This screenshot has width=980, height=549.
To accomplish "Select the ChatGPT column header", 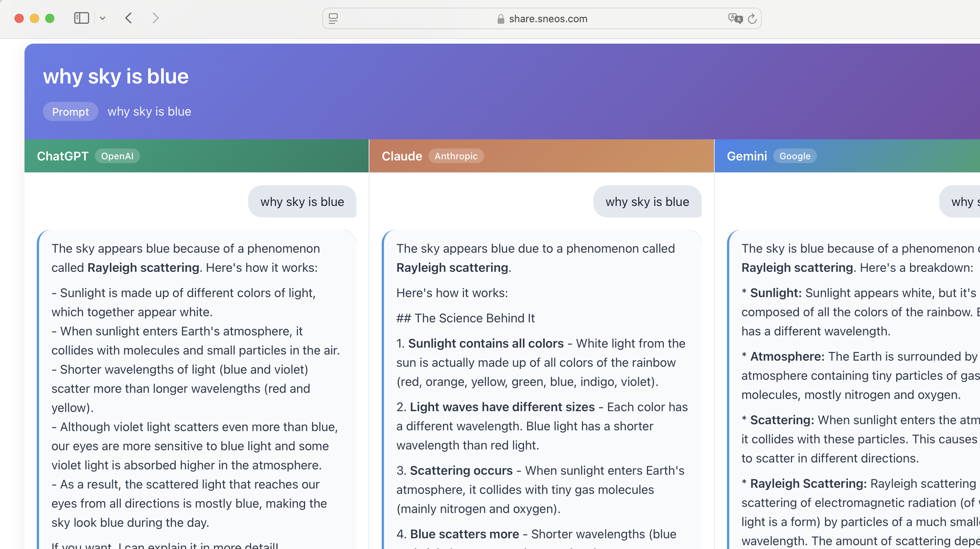I will [x=196, y=156].
